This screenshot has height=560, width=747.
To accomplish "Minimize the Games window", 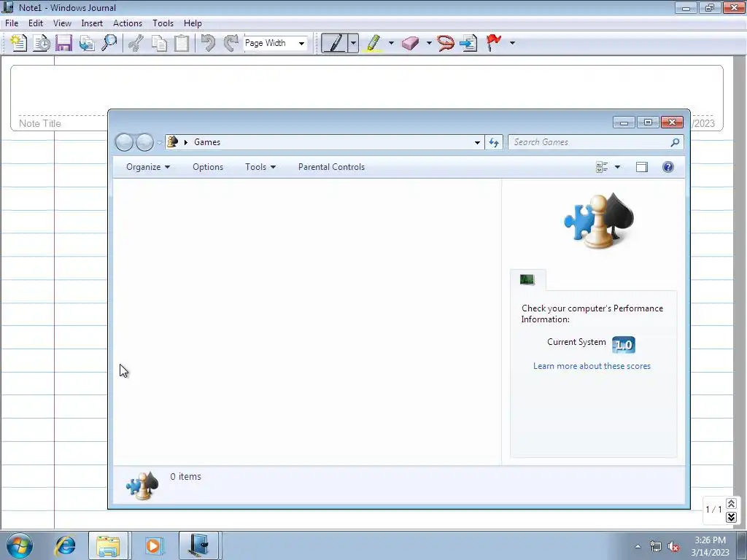I will 624,122.
